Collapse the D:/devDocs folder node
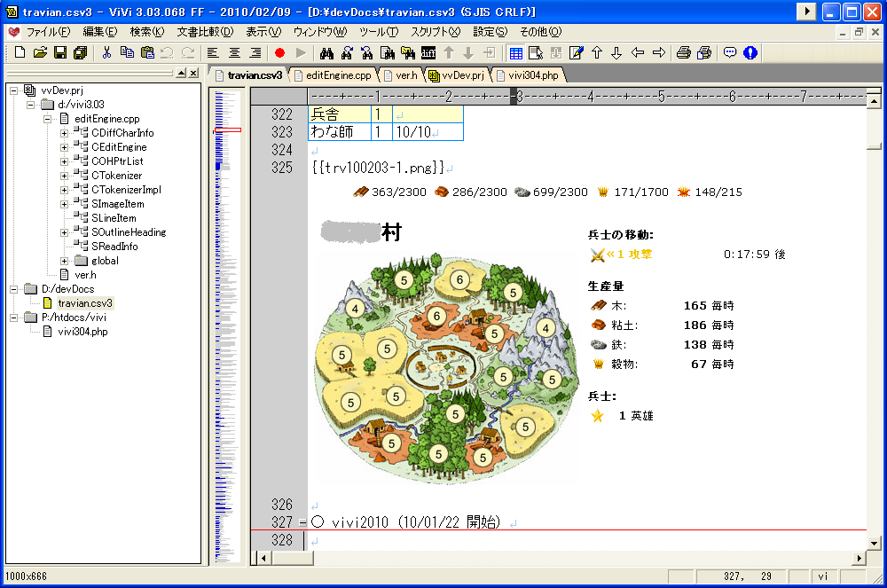 tap(13, 289)
